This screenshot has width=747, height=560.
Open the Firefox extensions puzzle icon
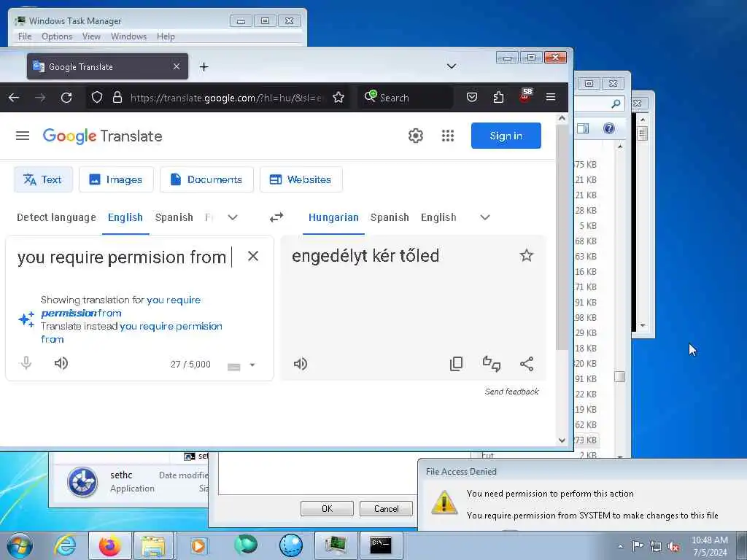point(498,98)
